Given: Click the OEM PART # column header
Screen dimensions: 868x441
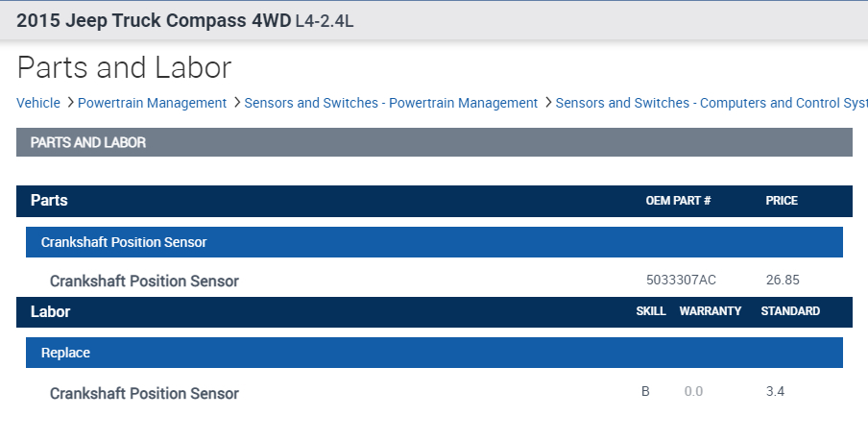Looking at the screenshot, I should tap(678, 201).
